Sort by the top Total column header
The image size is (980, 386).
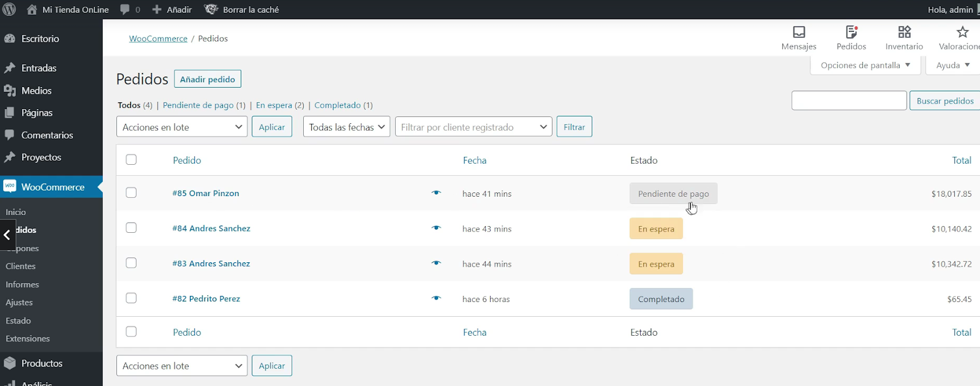[962, 160]
